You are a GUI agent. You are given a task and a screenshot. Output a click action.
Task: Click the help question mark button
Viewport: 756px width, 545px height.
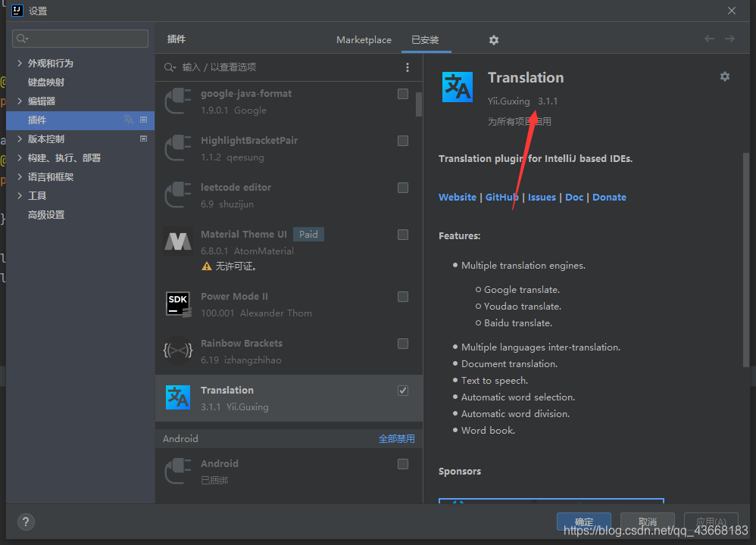pos(26,522)
